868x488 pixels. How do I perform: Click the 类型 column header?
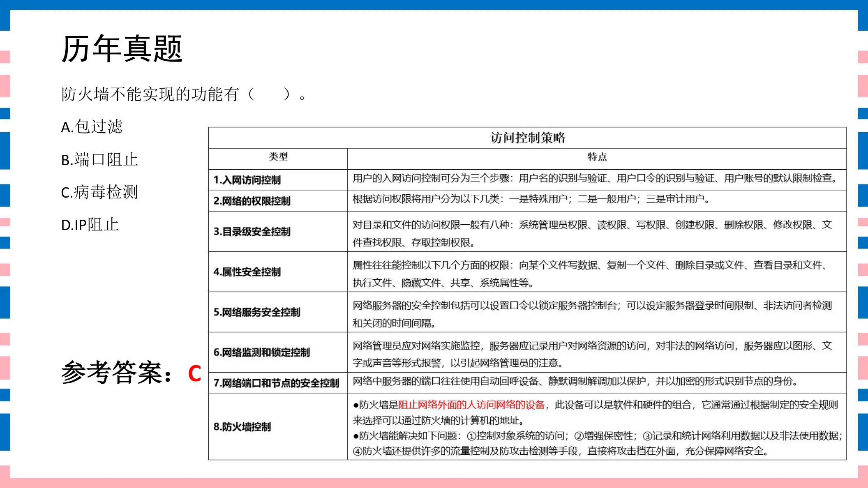pos(278,157)
